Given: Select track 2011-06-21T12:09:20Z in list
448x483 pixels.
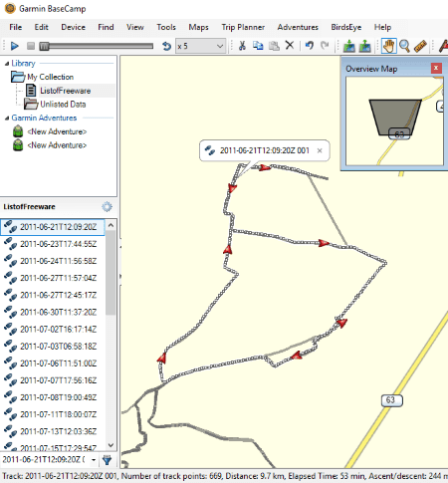Looking at the screenshot, I should click(x=53, y=227).
